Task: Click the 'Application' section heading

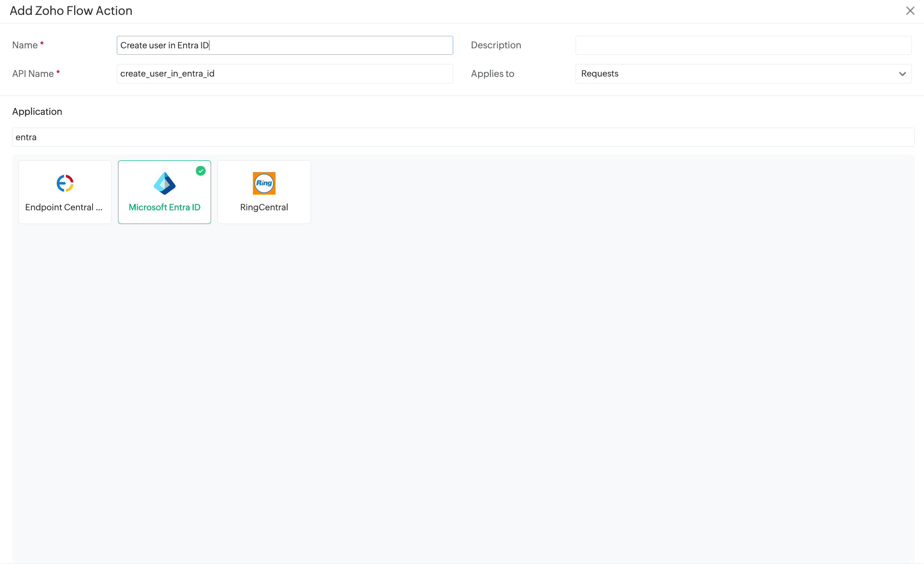Action: (x=37, y=112)
